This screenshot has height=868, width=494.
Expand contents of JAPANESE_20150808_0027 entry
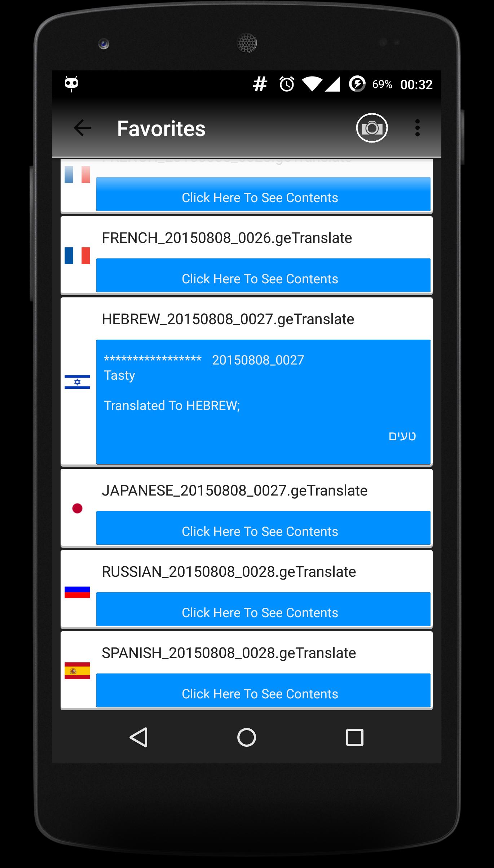point(263,528)
